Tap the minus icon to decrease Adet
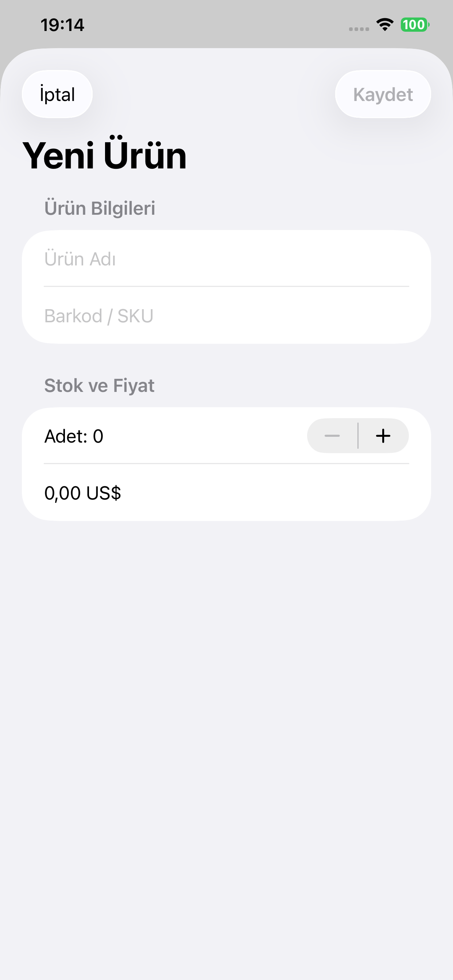 (332, 436)
